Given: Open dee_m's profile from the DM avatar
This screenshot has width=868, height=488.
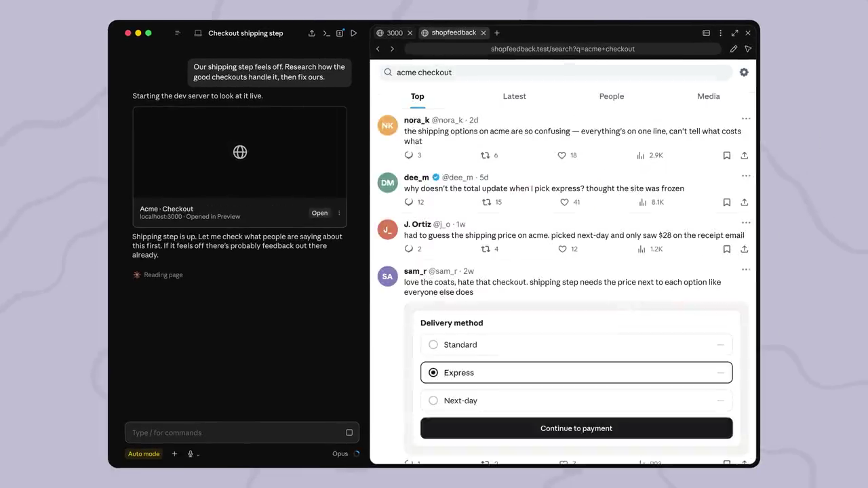Looking at the screenshot, I should 388,182.
